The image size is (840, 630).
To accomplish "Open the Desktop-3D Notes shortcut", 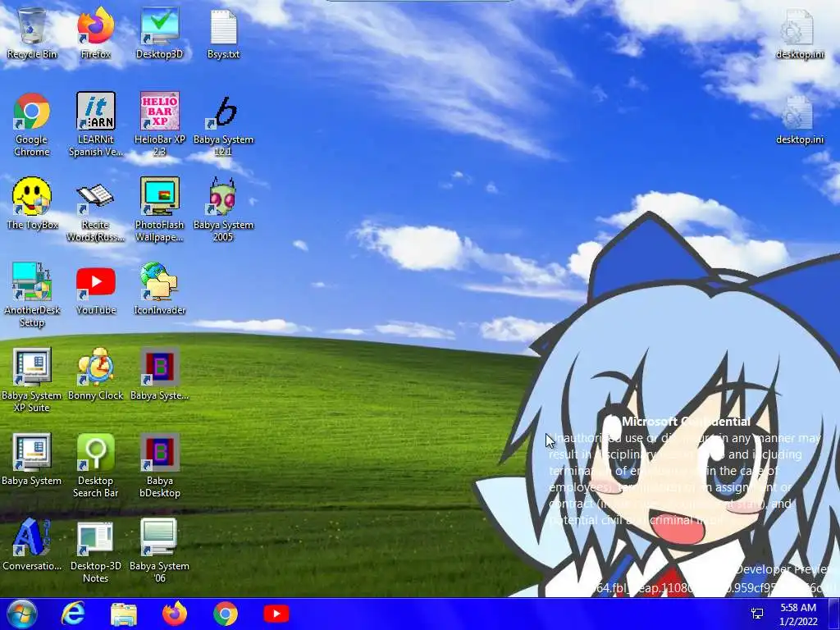I will (95, 550).
